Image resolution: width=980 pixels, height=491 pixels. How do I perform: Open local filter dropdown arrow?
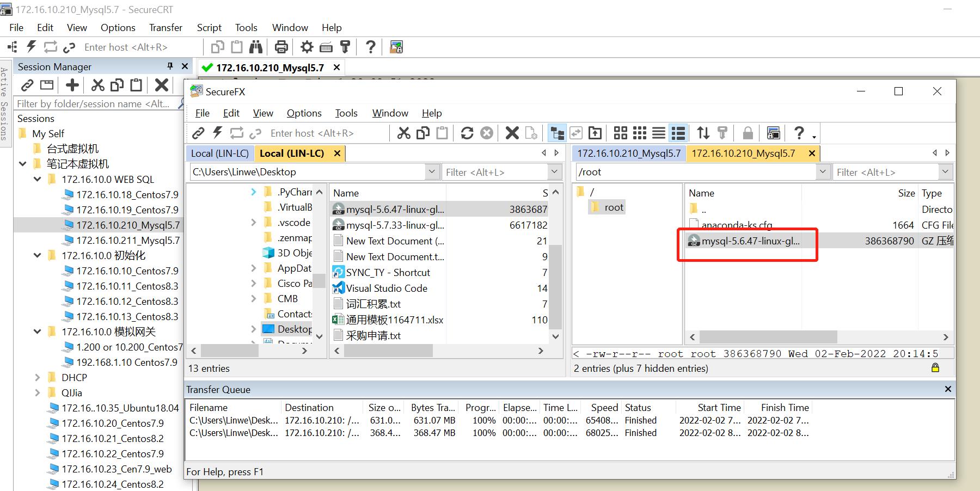(x=555, y=172)
